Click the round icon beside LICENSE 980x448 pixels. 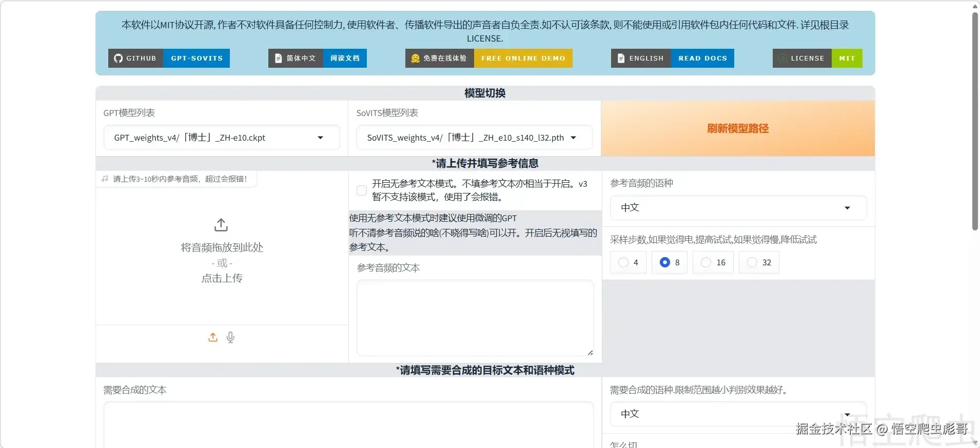[782, 59]
